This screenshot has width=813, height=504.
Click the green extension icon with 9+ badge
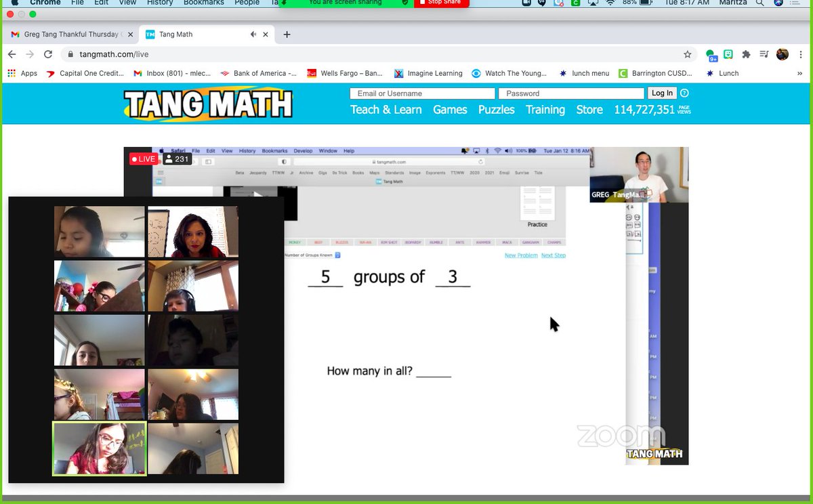[x=711, y=55]
